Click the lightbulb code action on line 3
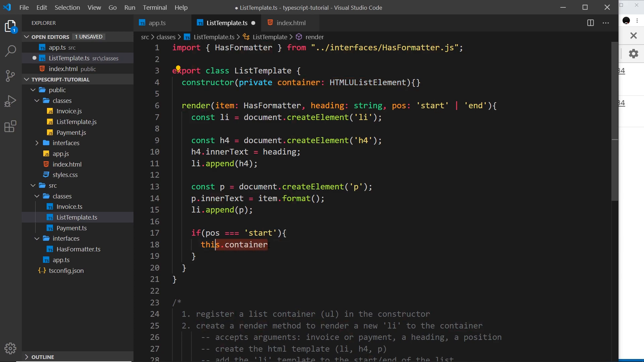 point(178,68)
